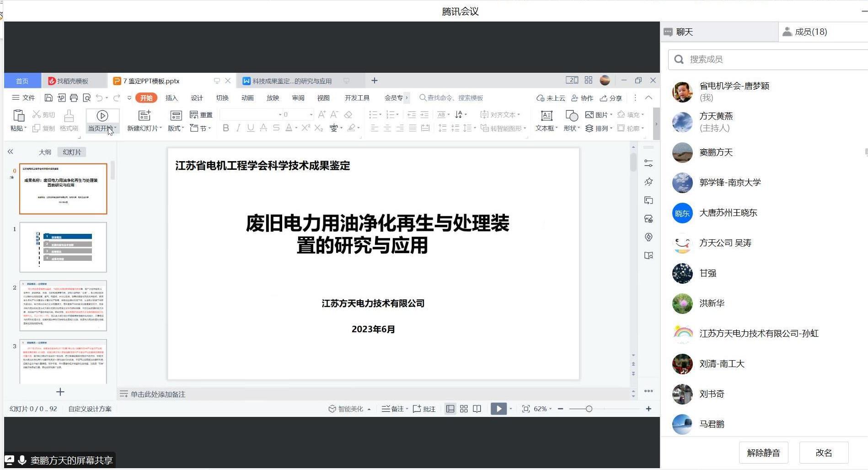Click the 形状 shapes icon
The height and width of the screenshot is (470, 868).
571,116
